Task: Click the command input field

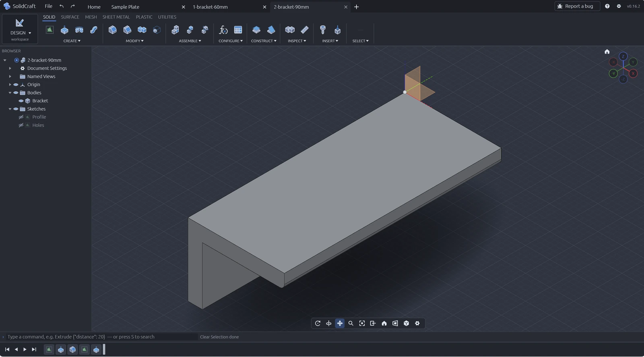Action: click(x=101, y=337)
